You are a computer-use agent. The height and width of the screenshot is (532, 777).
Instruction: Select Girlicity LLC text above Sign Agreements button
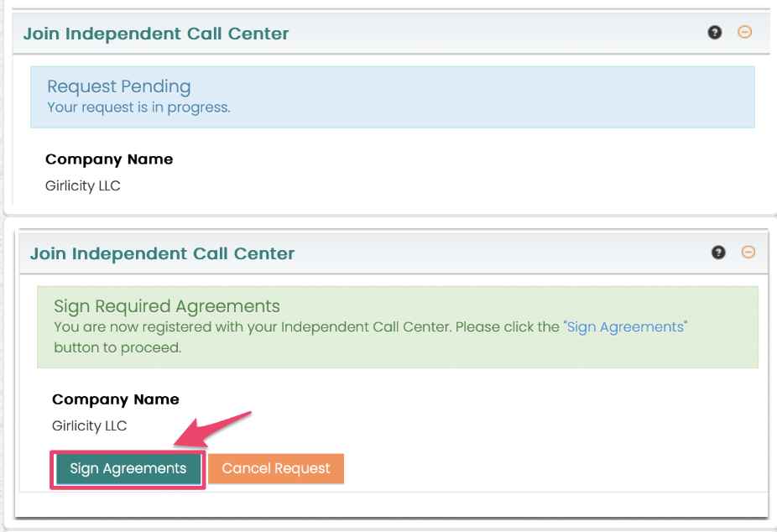click(89, 426)
